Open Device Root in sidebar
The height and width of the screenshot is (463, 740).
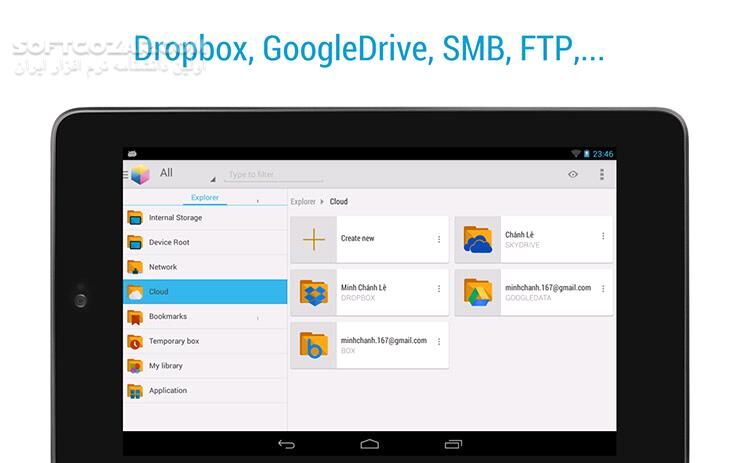point(205,242)
